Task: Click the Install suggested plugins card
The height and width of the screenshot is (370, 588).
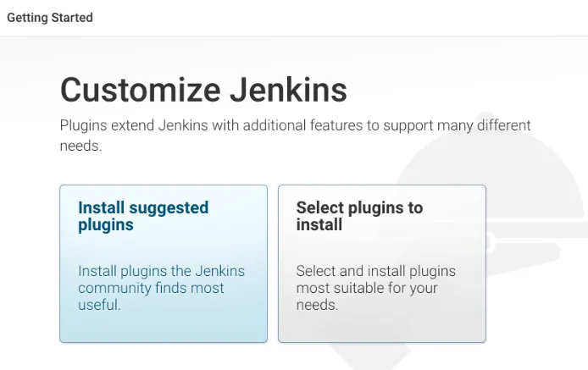Action: pyautogui.click(x=163, y=263)
